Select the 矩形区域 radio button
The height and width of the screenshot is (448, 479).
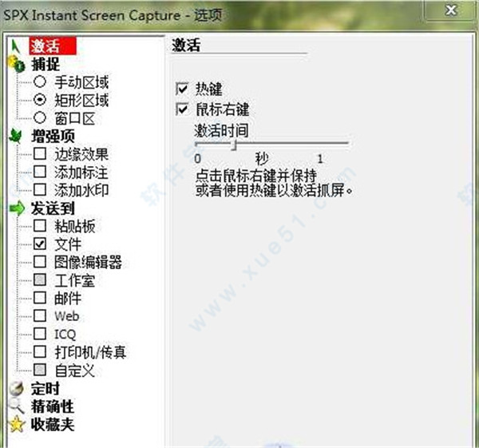click(40, 100)
